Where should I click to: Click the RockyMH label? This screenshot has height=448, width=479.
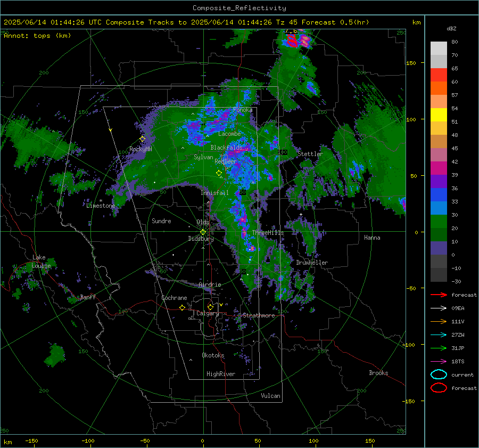pos(141,149)
